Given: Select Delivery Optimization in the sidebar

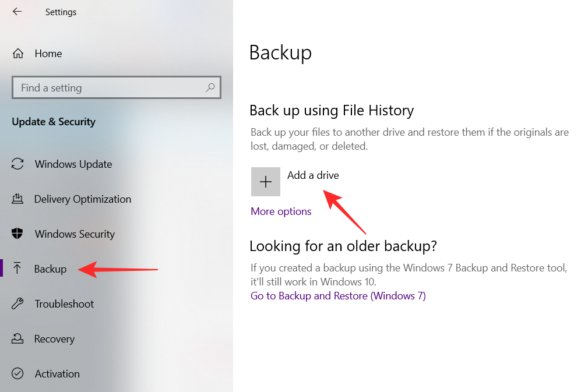Looking at the screenshot, I should [x=83, y=199].
